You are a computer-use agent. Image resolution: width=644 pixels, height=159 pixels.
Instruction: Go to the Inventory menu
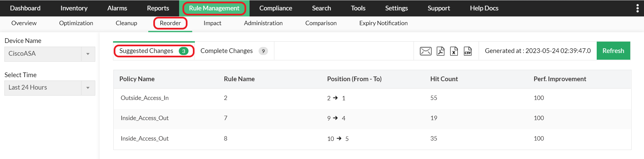[x=74, y=8]
